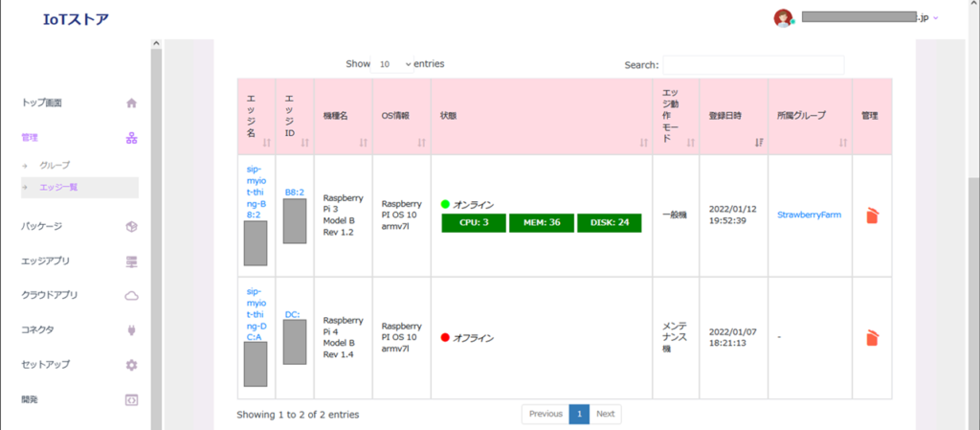Viewport: 980px width, 430px height.
Task: Click the server icon beside エッジアプリ
Action: click(132, 261)
